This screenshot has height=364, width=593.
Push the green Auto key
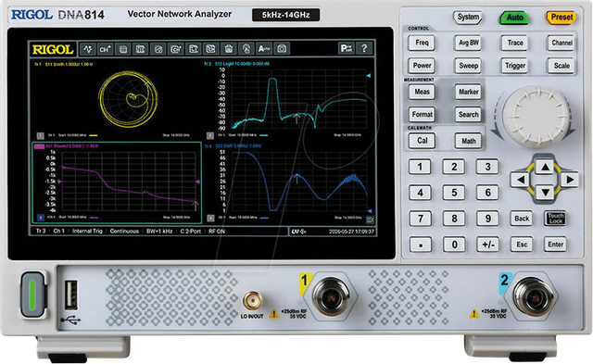coord(515,18)
